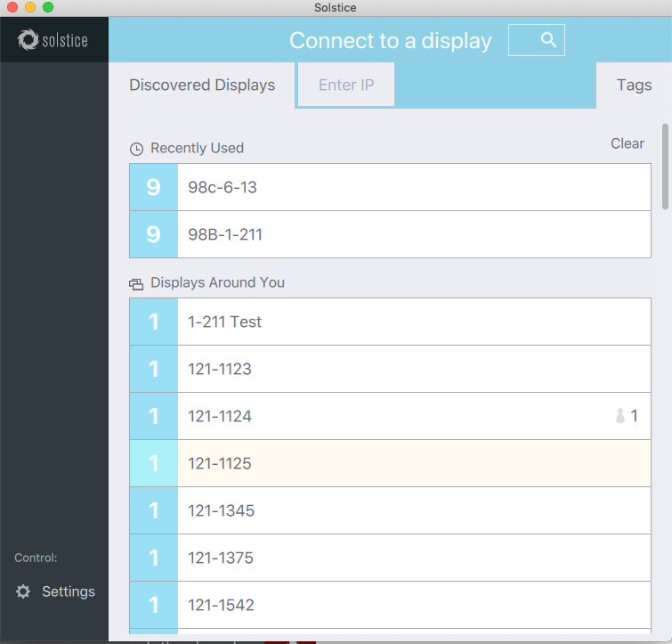672x644 pixels.
Task: Select display 121-1542
Action: click(x=390, y=605)
